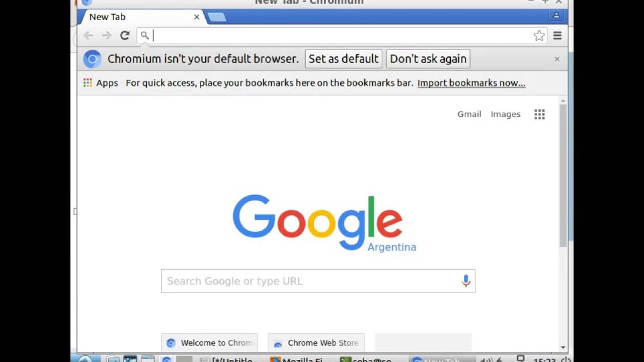Focus the Search Google or type URL box

(x=318, y=281)
